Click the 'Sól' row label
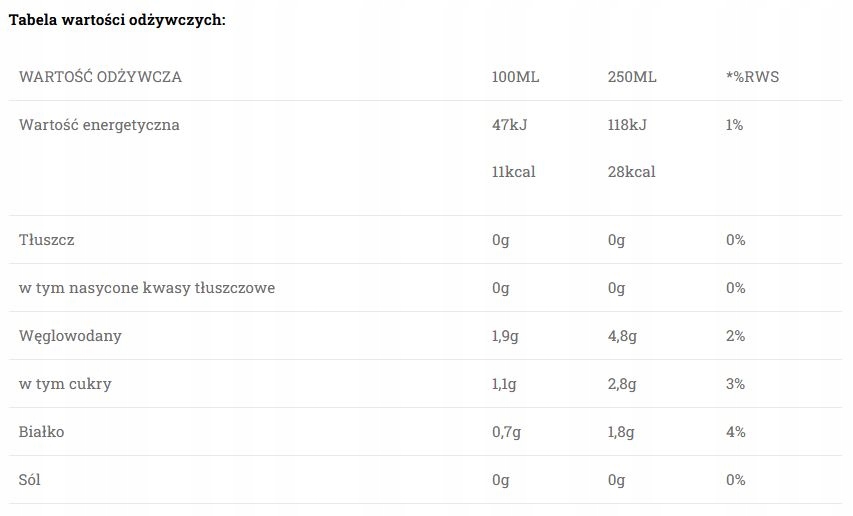 [x=30, y=480]
